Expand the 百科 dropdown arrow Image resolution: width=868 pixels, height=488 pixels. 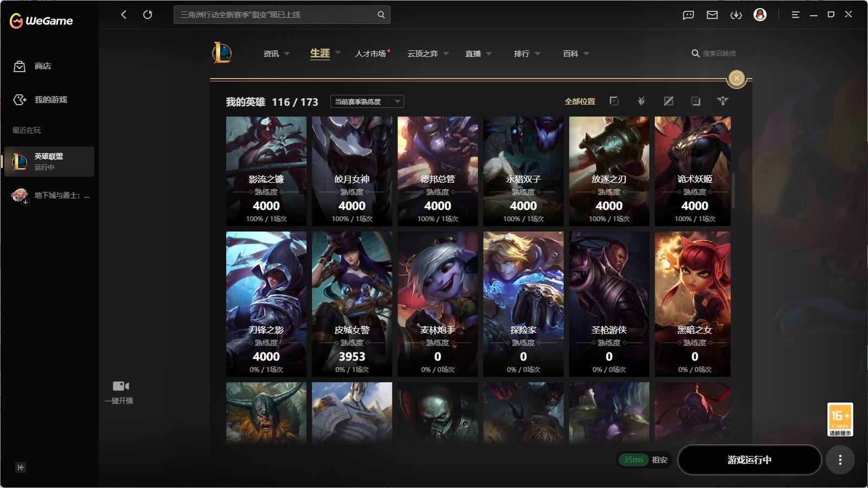point(586,54)
